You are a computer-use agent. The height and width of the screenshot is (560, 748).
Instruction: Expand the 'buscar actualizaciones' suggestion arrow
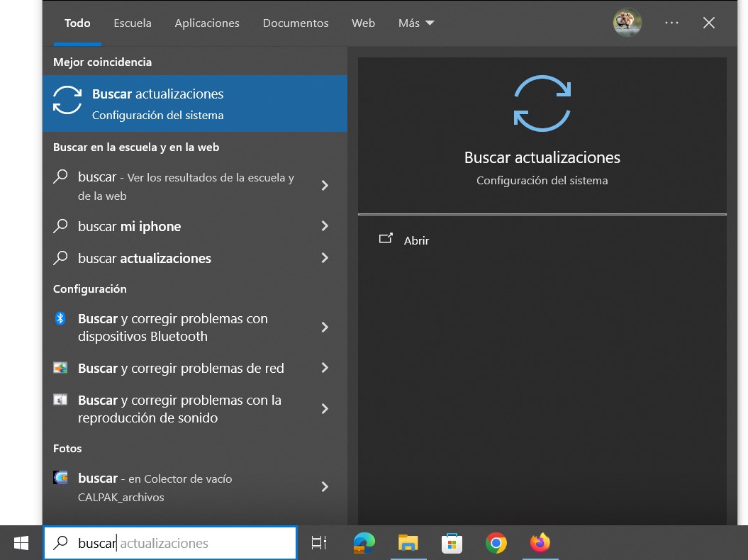coord(325,258)
